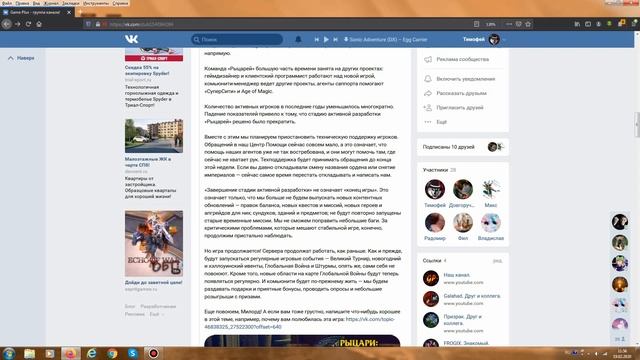Open the Дойди до заветной цели ad link
The image size is (640, 360).
(x=153, y=282)
